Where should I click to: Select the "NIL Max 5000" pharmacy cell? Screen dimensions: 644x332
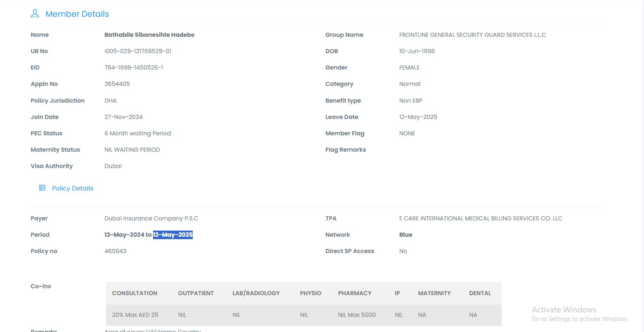tap(357, 315)
